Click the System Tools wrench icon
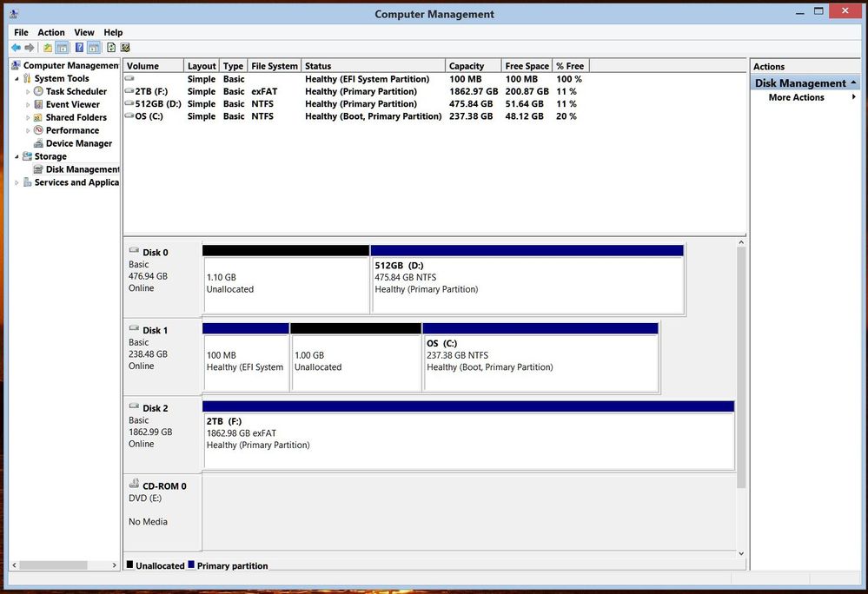The width and height of the screenshot is (868, 594). 27,78
